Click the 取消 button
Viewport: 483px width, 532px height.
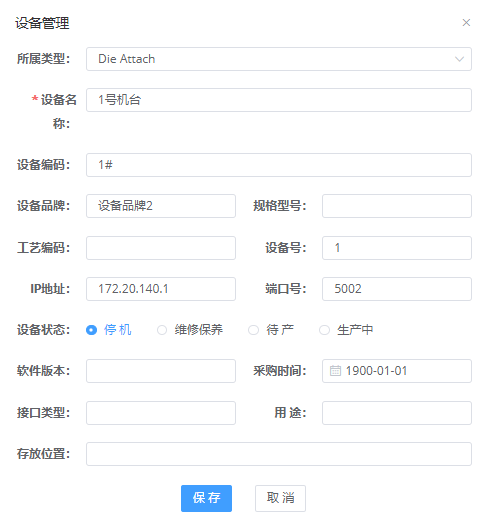280,498
